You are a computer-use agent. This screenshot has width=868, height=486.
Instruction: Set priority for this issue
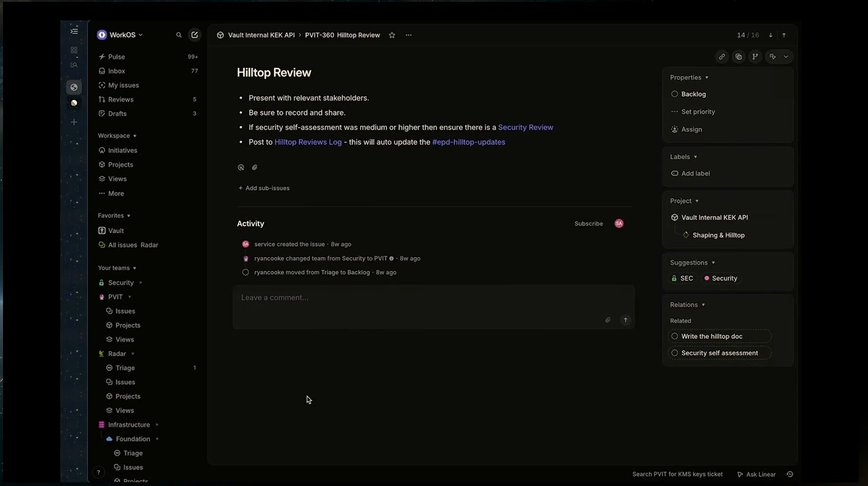(x=693, y=111)
